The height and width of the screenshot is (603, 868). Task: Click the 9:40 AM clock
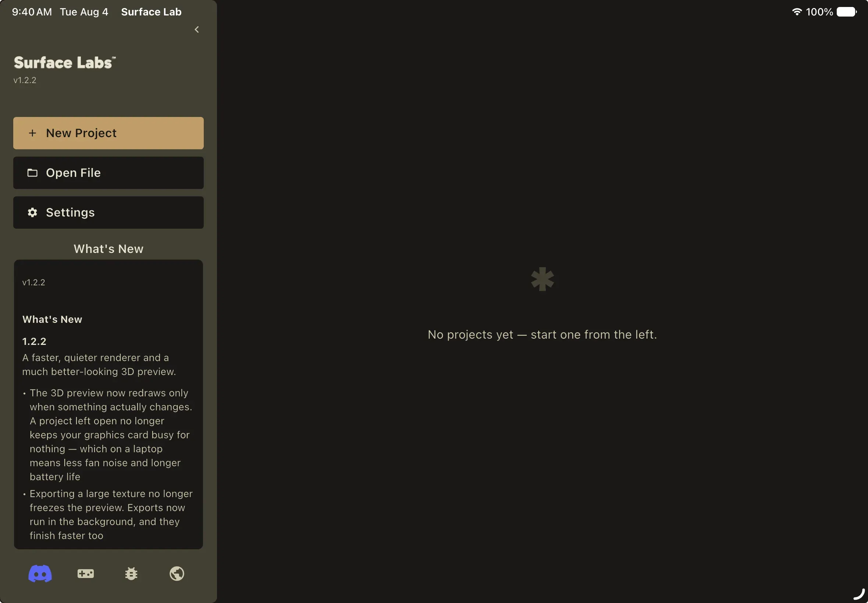click(x=32, y=12)
